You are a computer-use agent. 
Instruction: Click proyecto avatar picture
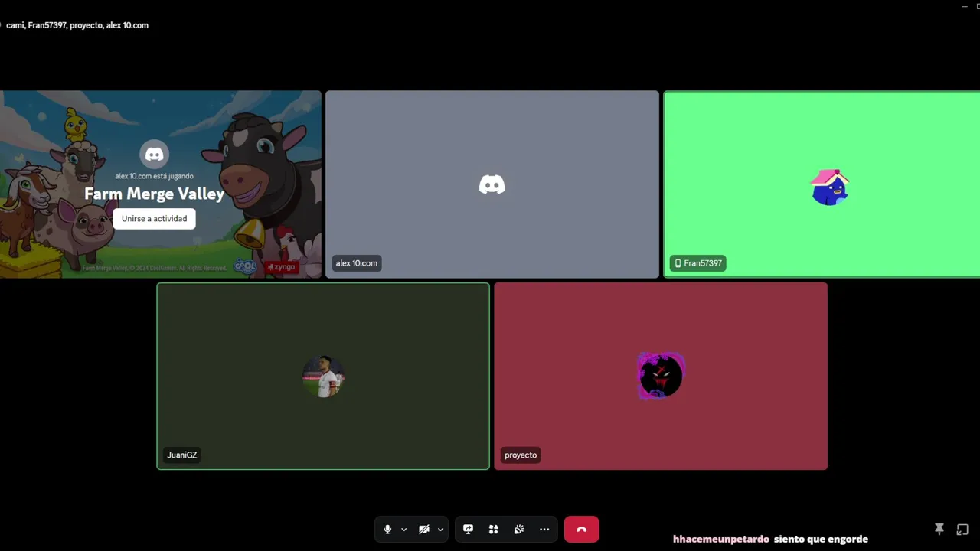click(661, 376)
